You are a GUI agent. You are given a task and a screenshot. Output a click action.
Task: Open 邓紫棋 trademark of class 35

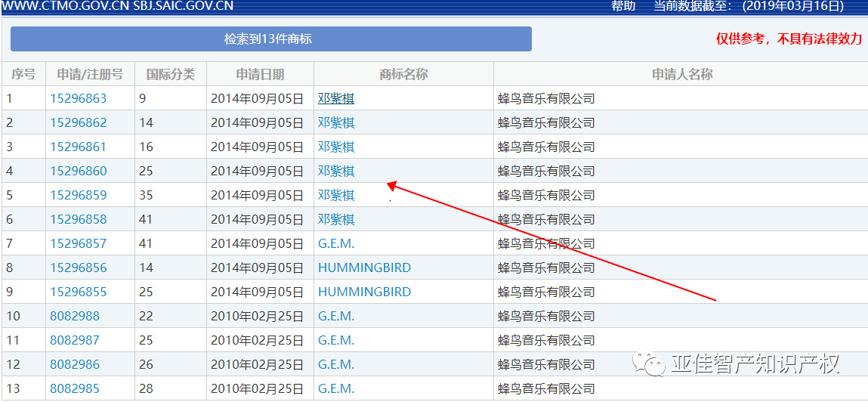click(x=336, y=196)
